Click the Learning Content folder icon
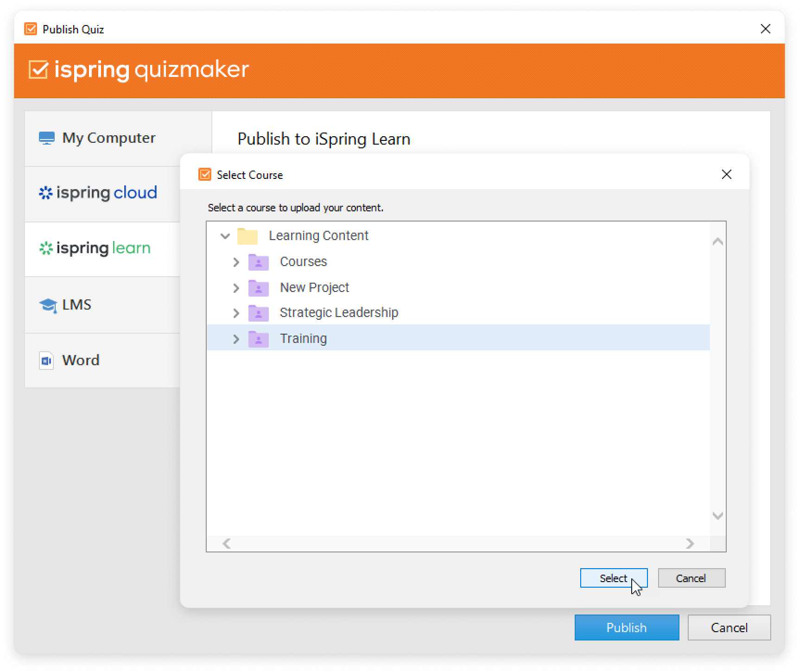Screen dimensions: 799x672 (x=247, y=236)
